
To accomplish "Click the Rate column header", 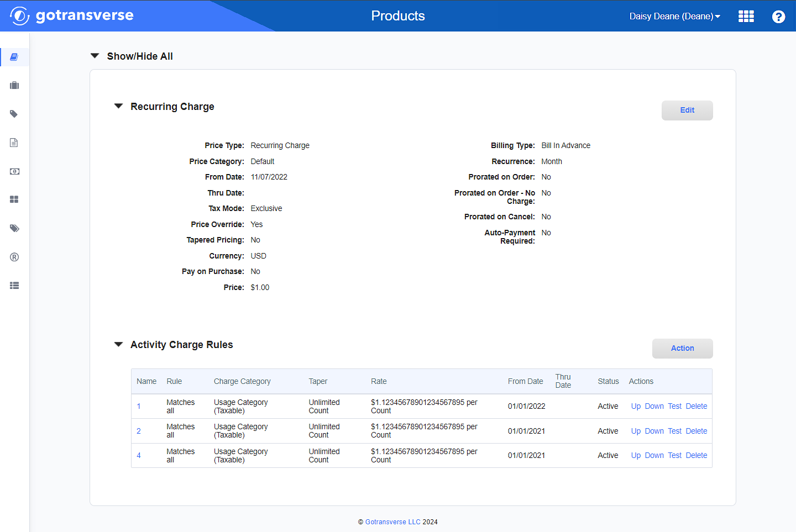I will pyautogui.click(x=379, y=381).
